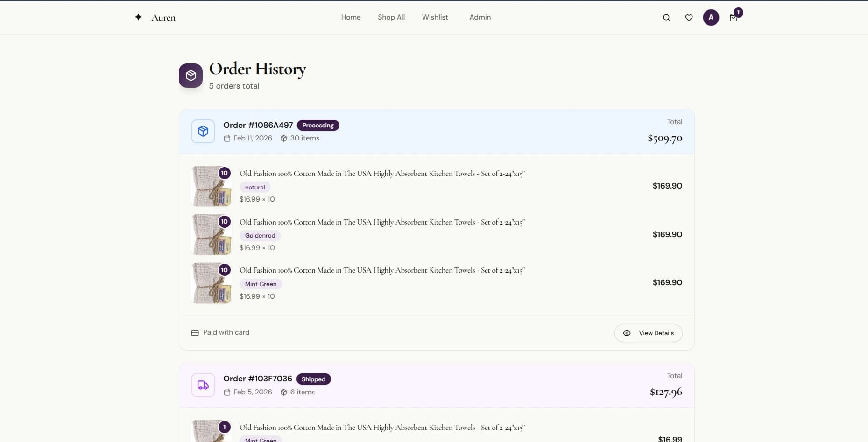Open the account avatar menu
868x442 pixels.
click(x=711, y=17)
